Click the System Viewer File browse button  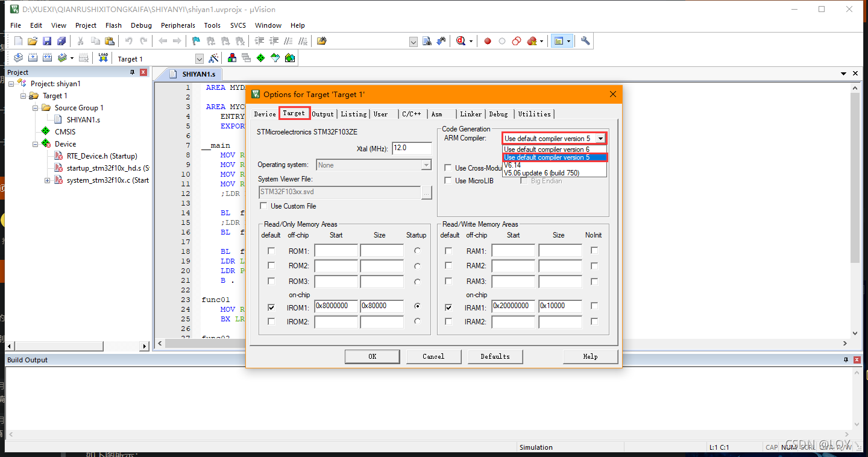427,192
